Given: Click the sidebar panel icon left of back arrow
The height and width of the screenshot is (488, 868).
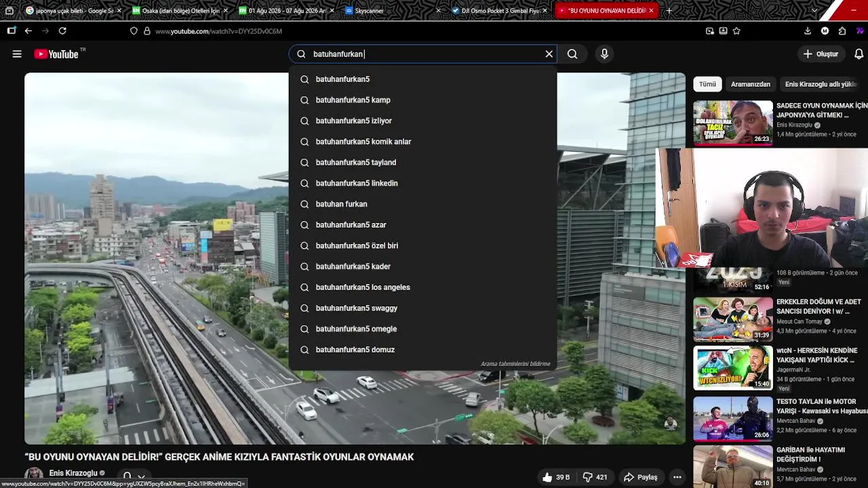Looking at the screenshot, I should [12, 31].
